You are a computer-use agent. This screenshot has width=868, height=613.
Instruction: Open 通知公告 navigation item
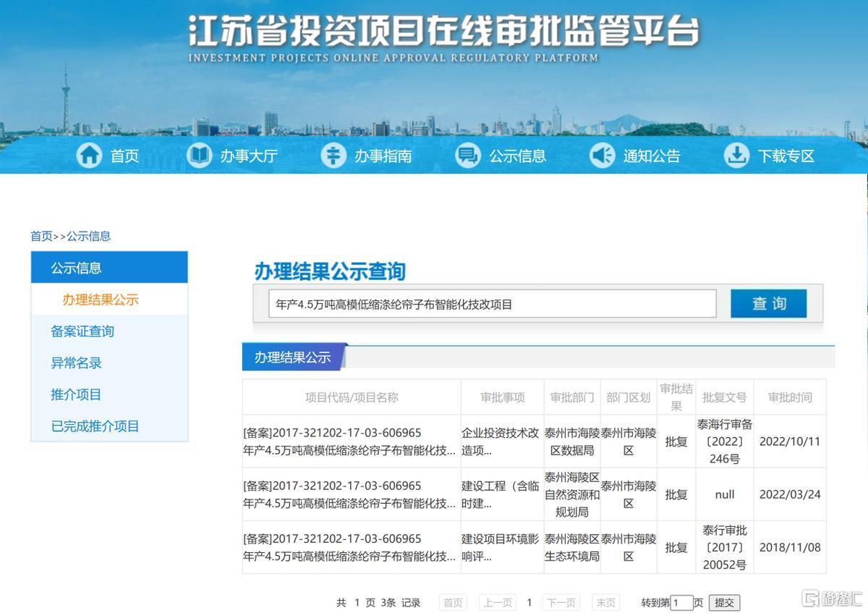[652, 156]
